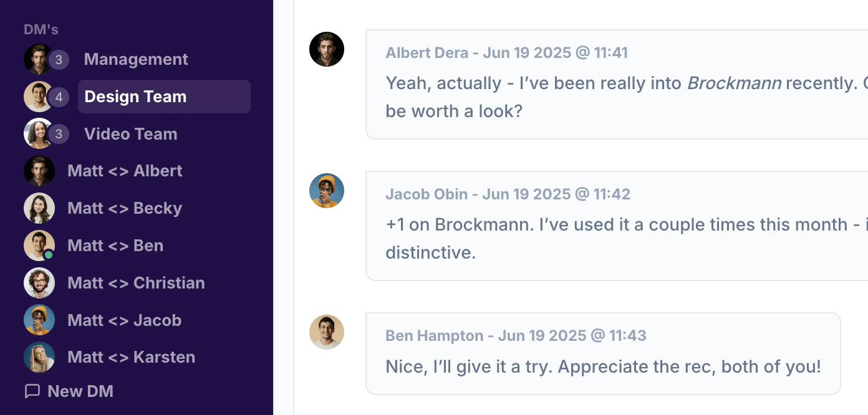Open the Matt <> Christian direct message
This screenshot has width=868, height=415.
click(136, 283)
